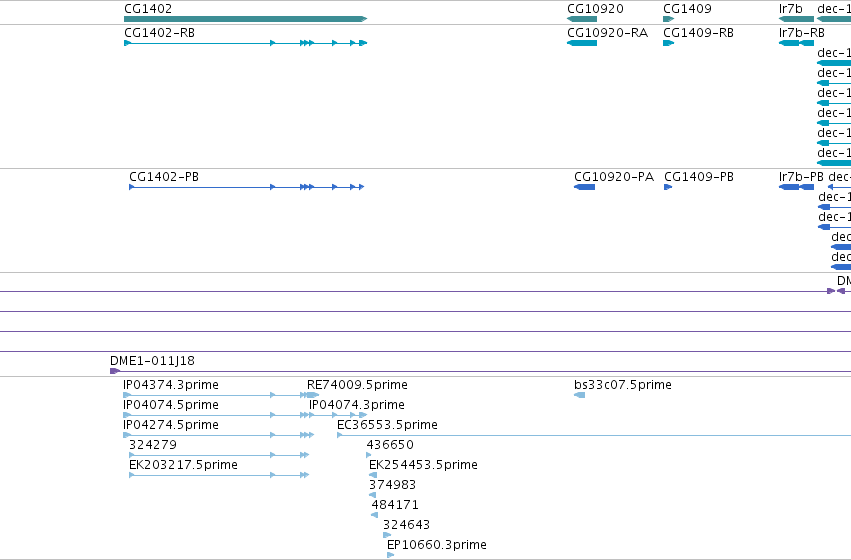The width and height of the screenshot is (851, 560).
Task: Select the teal CG10920 gene arrow glyph
Action: coord(582,19)
